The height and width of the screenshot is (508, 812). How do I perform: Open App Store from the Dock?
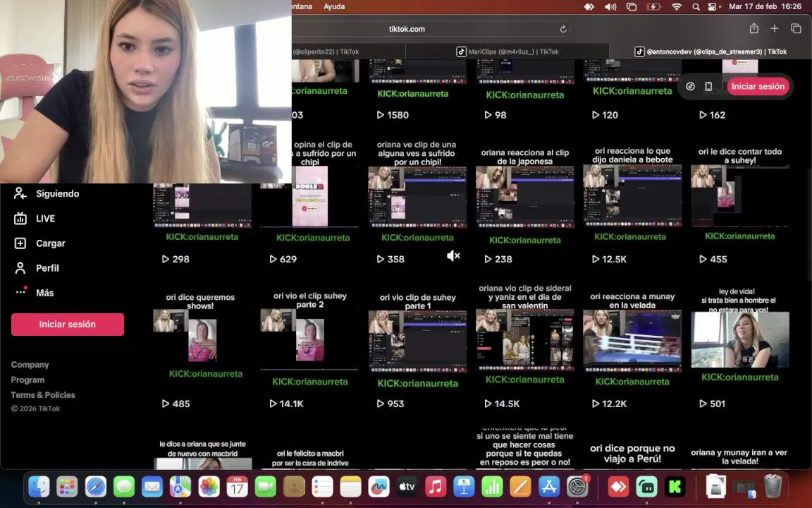548,487
